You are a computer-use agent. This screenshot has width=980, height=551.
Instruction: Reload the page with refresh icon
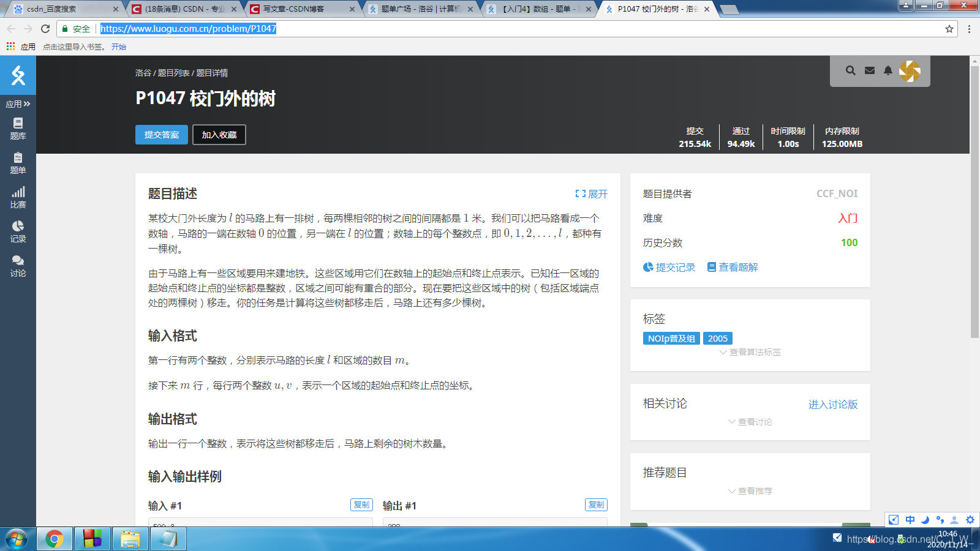(x=45, y=29)
